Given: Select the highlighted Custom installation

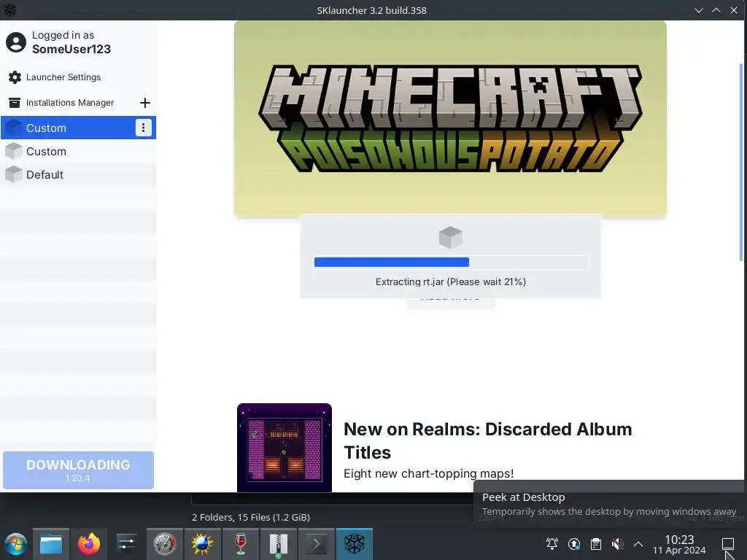Looking at the screenshot, I should click(78, 128).
